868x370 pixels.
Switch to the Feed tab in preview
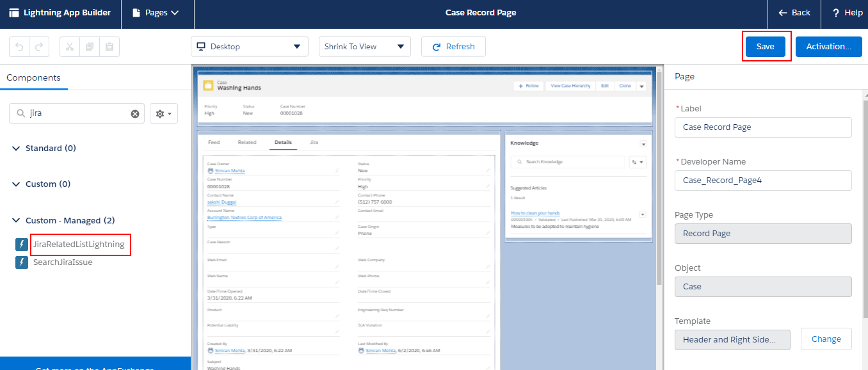coord(214,142)
